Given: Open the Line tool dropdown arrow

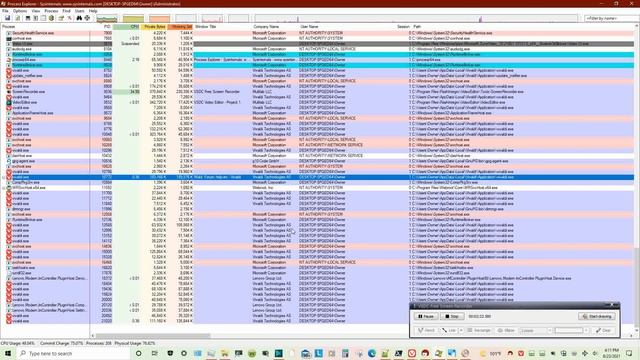Looking at the screenshot, I should pyautogui.click(x=461, y=330).
